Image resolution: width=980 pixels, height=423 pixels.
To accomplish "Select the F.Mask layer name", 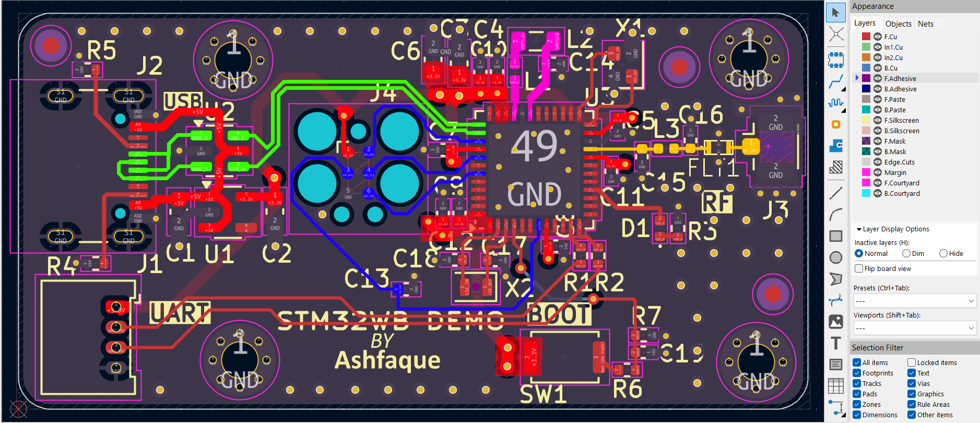I will point(895,141).
